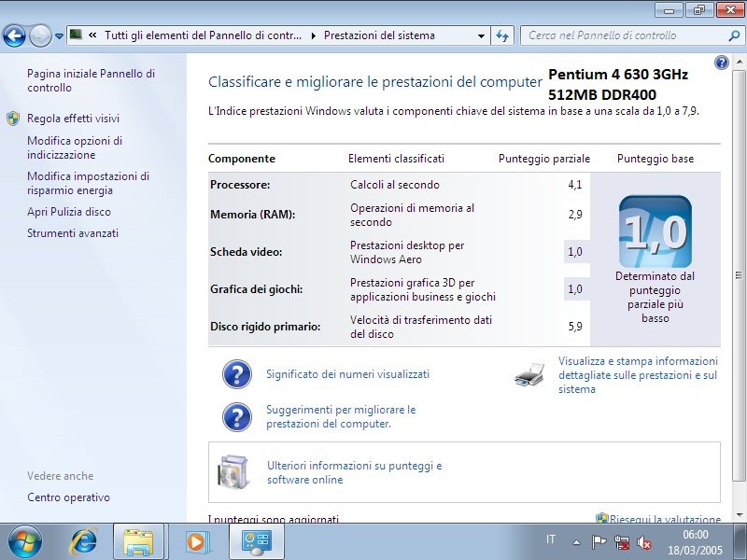The height and width of the screenshot is (560, 747).
Task: Open 'Significato dei numeri visualizzati' help icon
Action: point(237,373)
